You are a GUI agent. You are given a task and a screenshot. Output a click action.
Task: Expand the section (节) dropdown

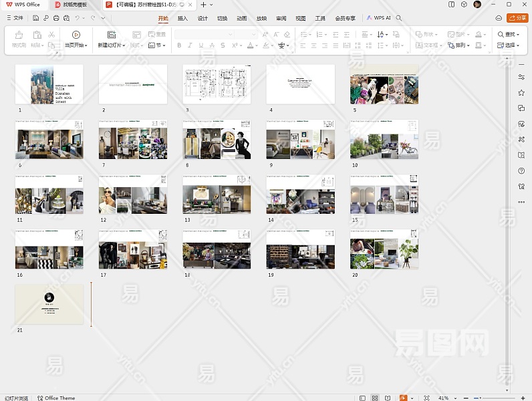pos(165,45)
